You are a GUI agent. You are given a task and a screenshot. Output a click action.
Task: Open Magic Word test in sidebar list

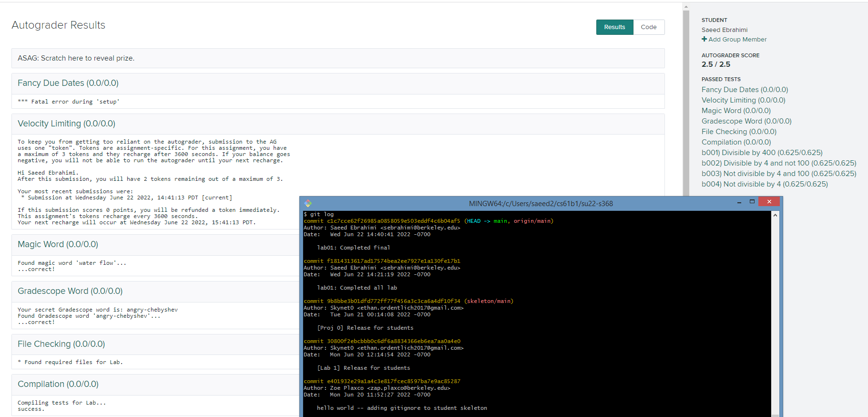click(x=735, y=111)
